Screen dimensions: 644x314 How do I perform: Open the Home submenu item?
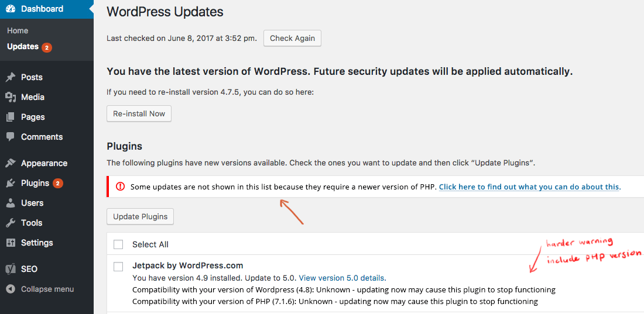click(x=18, y=31)
